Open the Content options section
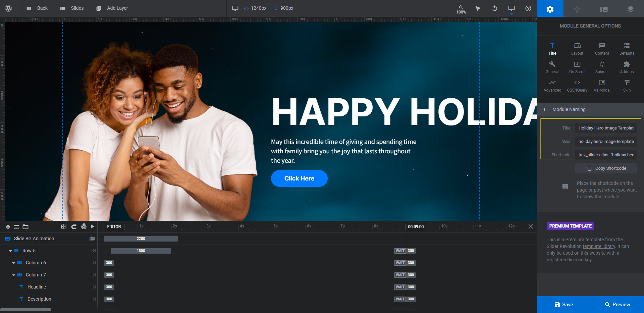Screen dimensions: 644x313 pos(602,49)
